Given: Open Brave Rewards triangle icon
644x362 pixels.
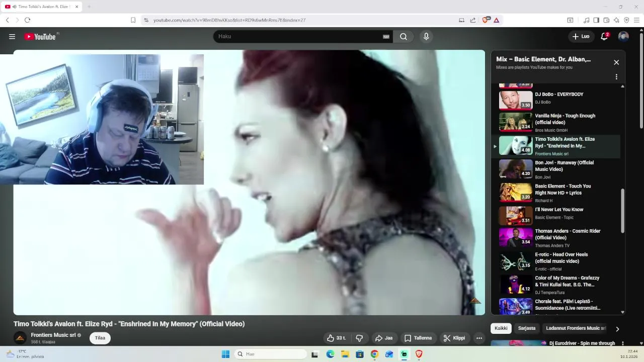Looking at the screenshot, I should point(497,20).
